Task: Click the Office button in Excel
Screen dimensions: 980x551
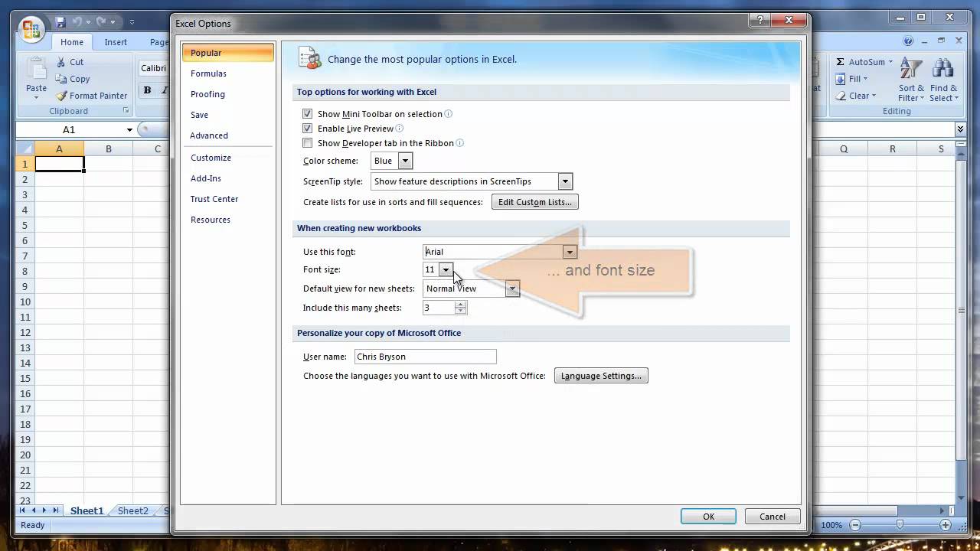Action: [x=31, y=29]
